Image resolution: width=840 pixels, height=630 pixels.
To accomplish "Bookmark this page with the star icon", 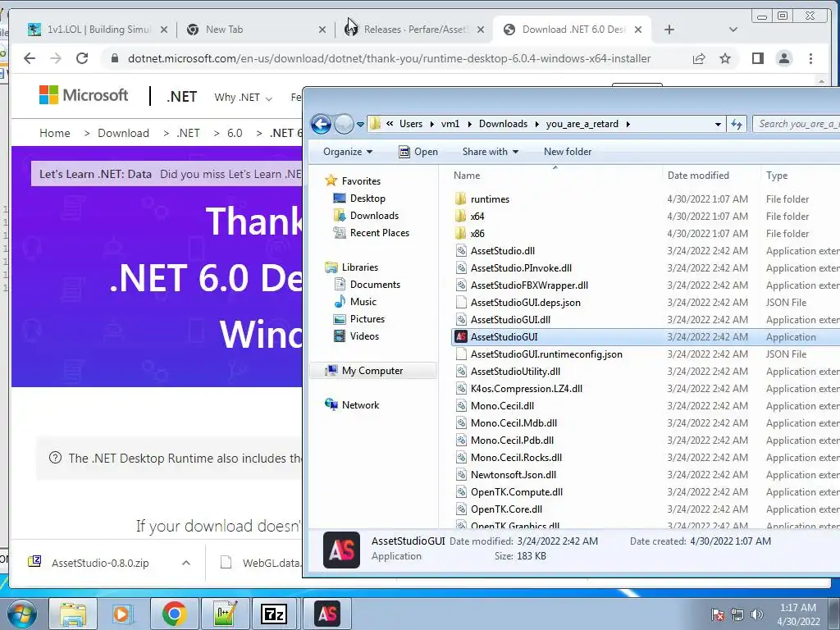I will 725,58.
